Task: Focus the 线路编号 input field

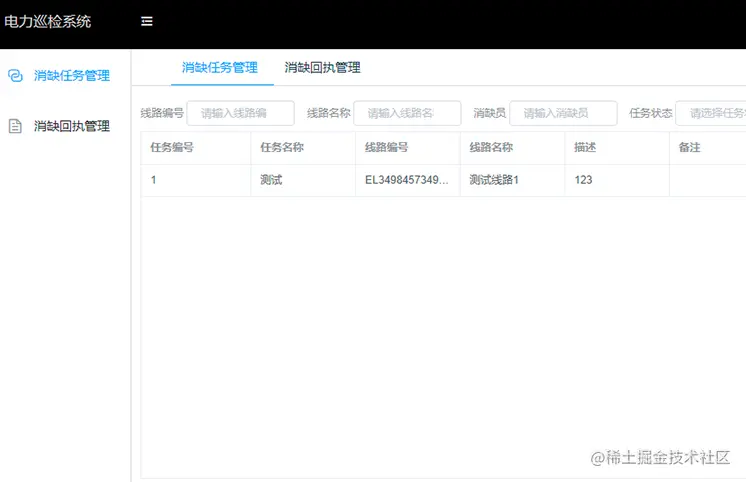Action: (x=241, y=113)
